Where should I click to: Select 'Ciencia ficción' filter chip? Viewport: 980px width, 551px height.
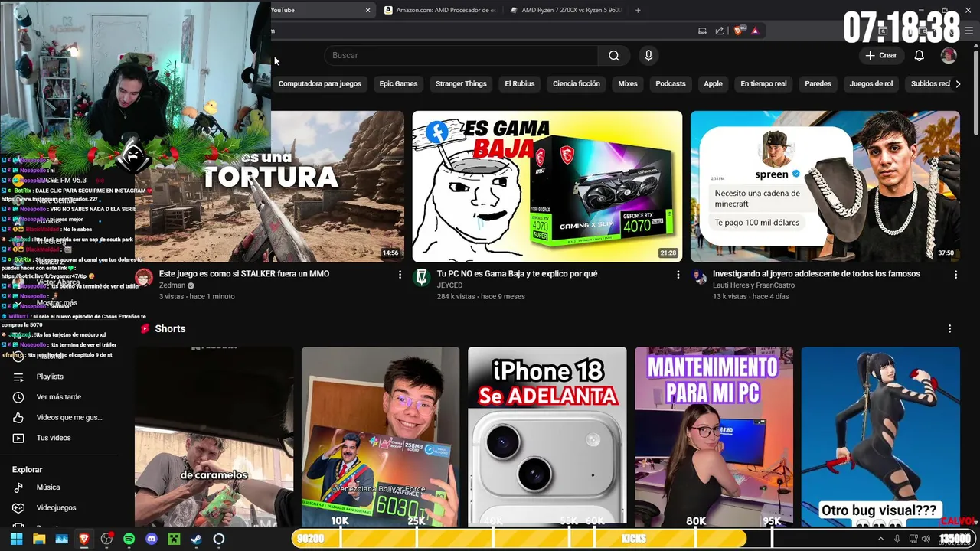[577, 83]
